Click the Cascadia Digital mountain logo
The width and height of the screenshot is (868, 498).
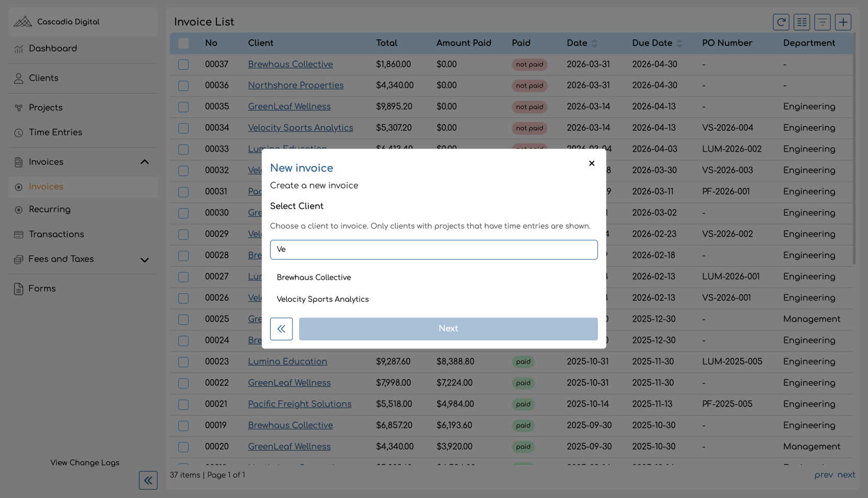point(23,22)
